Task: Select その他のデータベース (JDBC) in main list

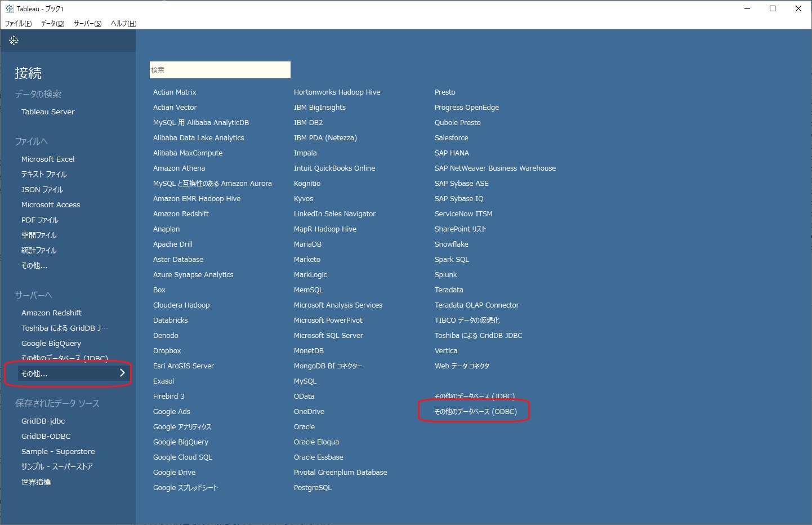Action: pos(475,397)
